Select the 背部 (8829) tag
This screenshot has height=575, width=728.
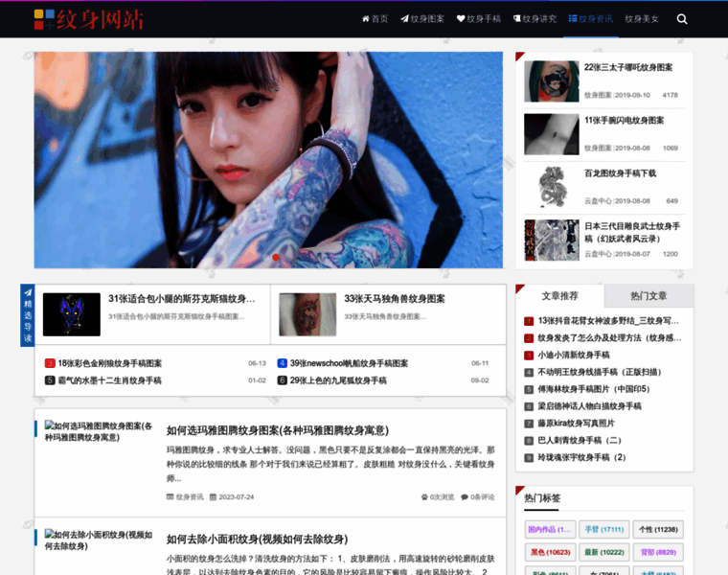658,552
